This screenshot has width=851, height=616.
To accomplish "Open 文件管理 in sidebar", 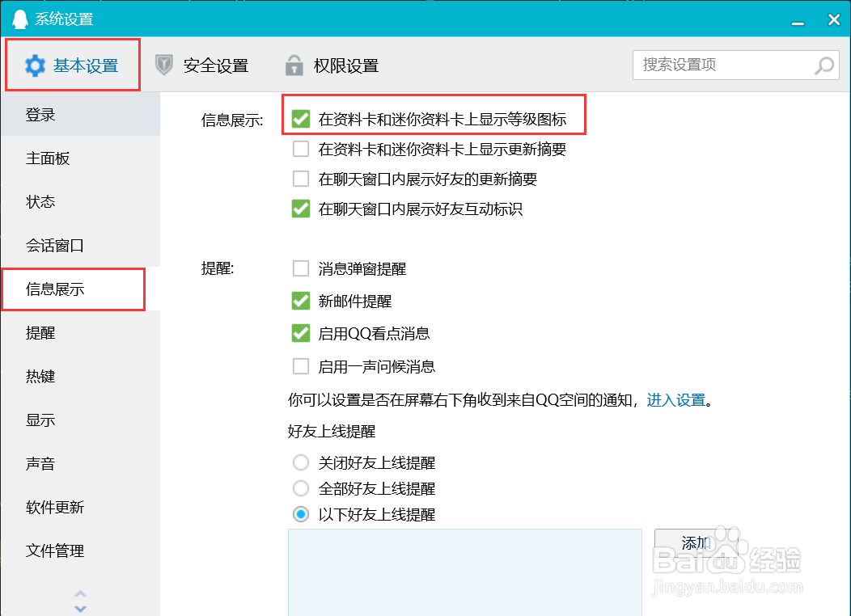I will click(80, 551).
